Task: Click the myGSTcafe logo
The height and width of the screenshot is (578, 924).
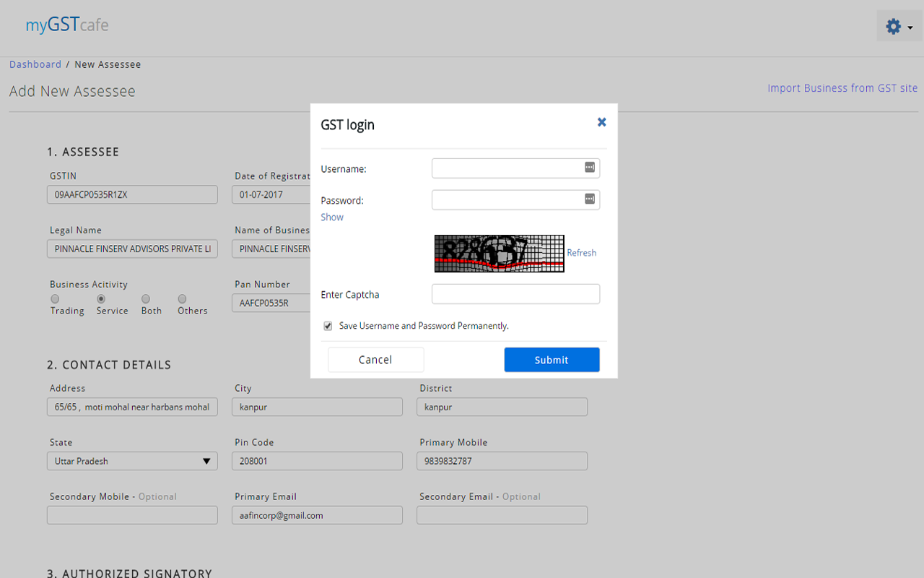Action: pyautogui.click(x=67, y=25)
